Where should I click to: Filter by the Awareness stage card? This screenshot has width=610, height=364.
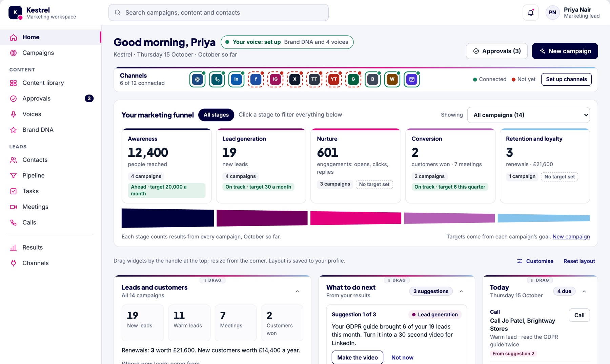[x=166, y=166]
